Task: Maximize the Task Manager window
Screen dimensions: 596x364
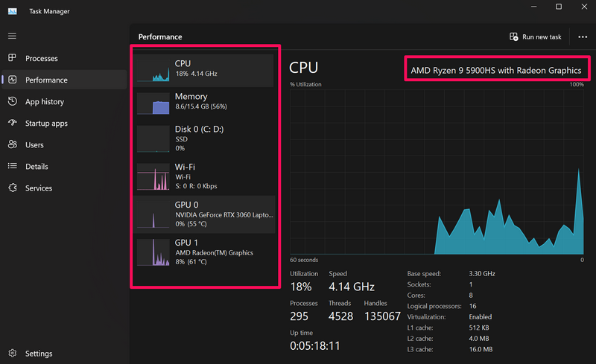Action: 559,7
